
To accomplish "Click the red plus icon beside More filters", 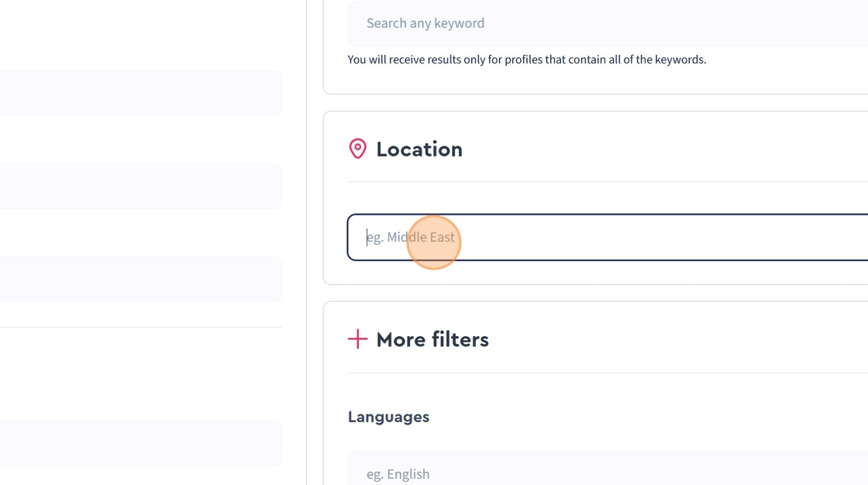I will point(357,339).
